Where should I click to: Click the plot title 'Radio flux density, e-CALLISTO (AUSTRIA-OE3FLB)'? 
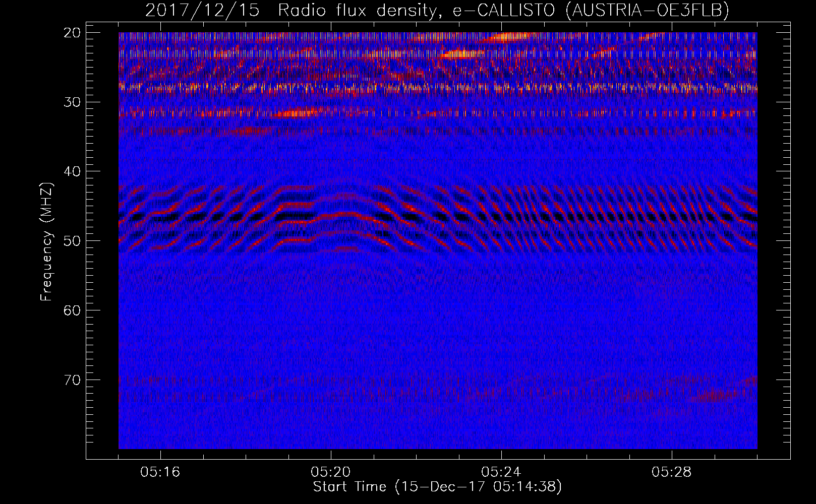(x=503, y=11)
